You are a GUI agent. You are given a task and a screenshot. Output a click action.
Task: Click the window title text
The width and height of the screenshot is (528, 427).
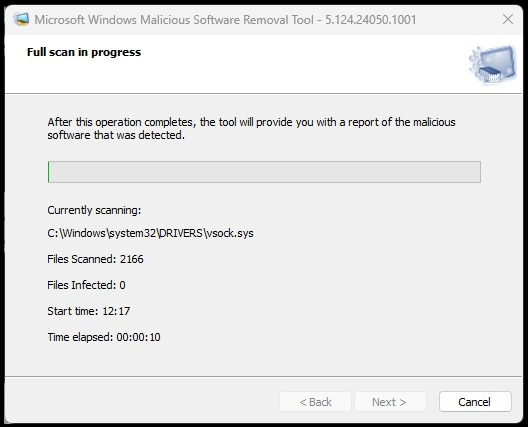click(x=225, y=20)
